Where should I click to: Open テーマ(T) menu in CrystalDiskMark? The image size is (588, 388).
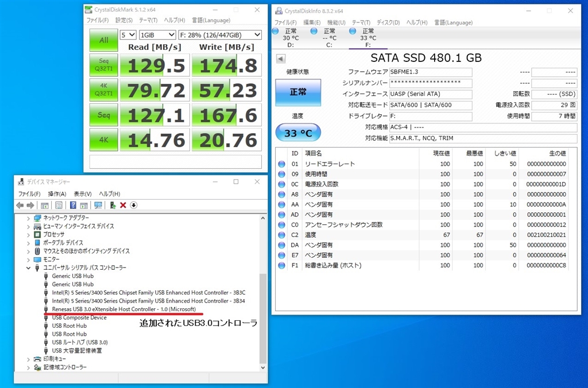point(148,20)
